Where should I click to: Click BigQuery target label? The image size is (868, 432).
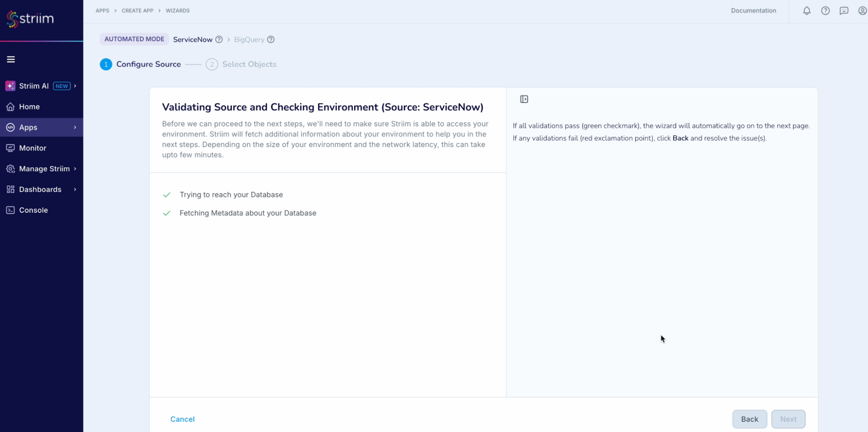249,40
